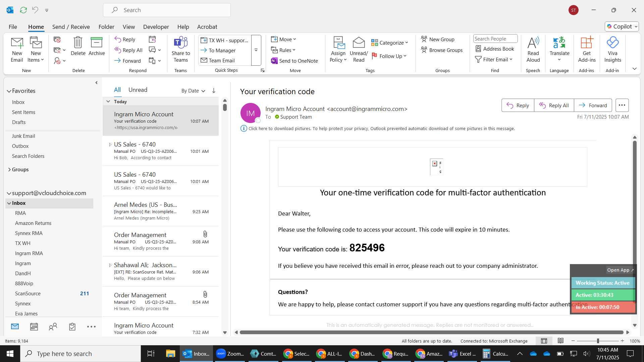Archive the selected message
Image resolution: width=644 pixels, height=362 pixels.
click(x=97, y=46)
